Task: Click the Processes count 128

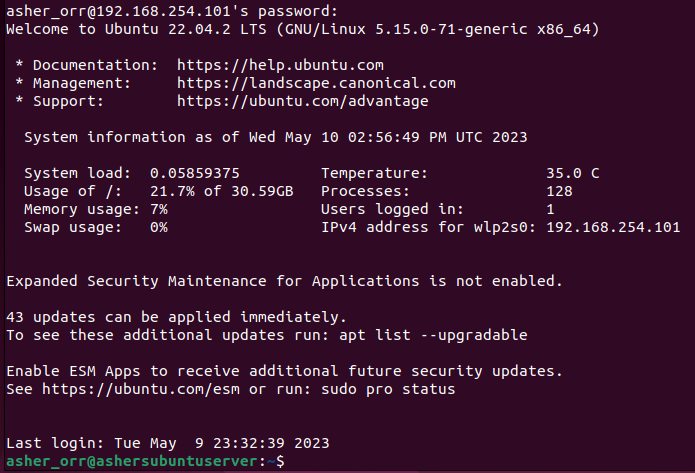Action: click(559, 192)
